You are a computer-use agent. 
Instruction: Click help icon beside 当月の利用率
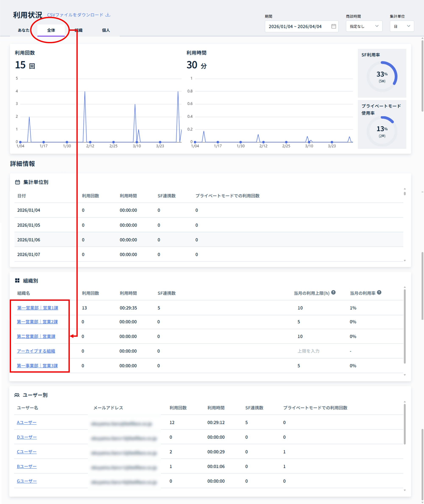point(379,292)
